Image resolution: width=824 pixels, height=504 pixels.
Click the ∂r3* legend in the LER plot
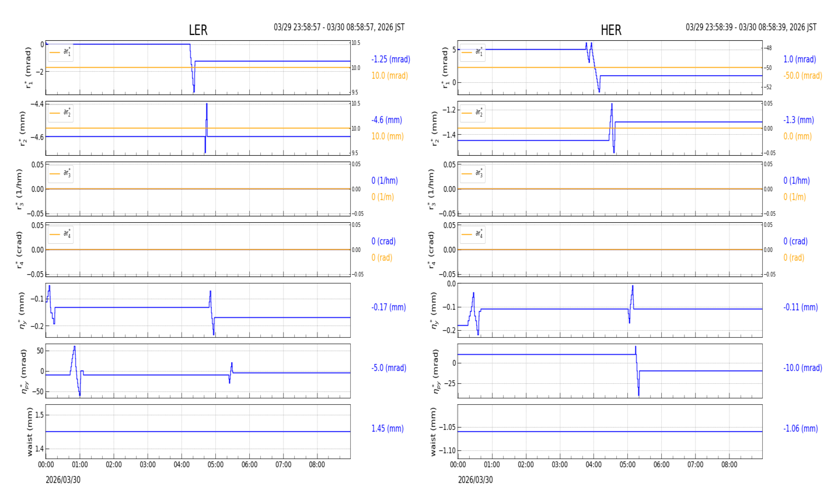point(61,173)
